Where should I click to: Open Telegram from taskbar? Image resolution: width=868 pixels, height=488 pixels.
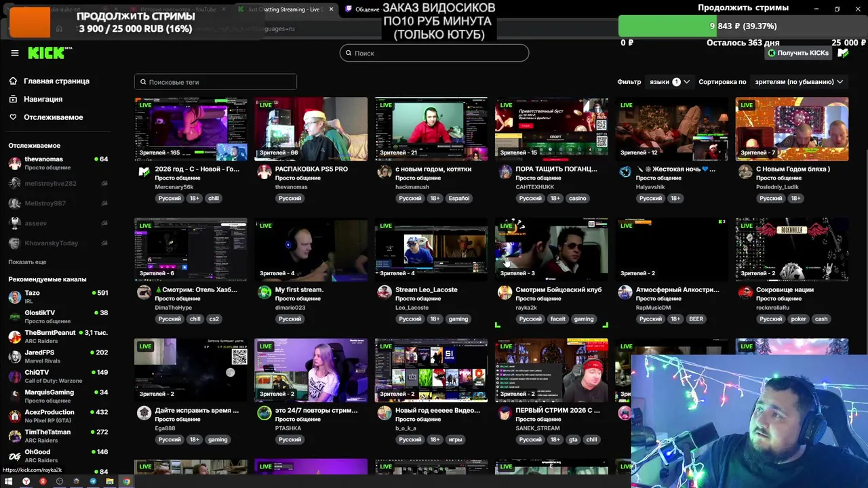tap(93, 481)
